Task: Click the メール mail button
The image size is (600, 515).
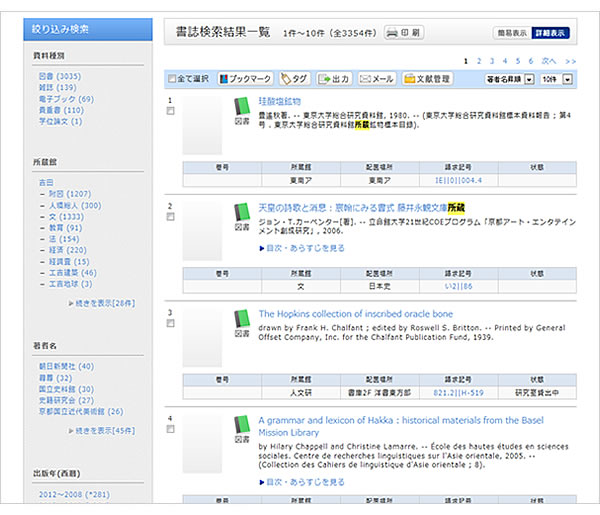Action: [376, 77]
